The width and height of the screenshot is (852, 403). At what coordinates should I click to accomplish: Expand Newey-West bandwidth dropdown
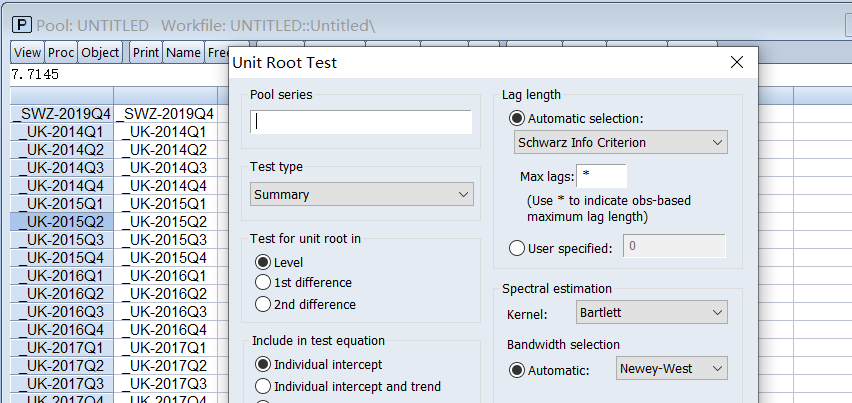point(671,369)
